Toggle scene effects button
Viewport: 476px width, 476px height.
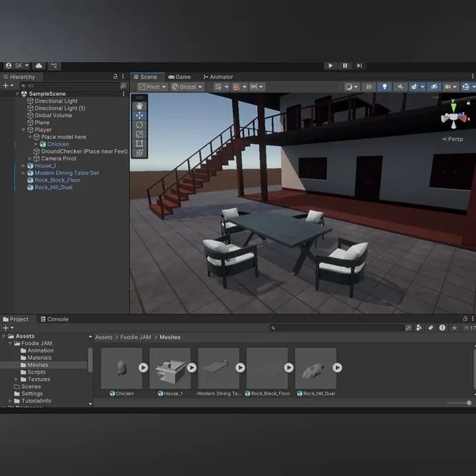[414, 87]
